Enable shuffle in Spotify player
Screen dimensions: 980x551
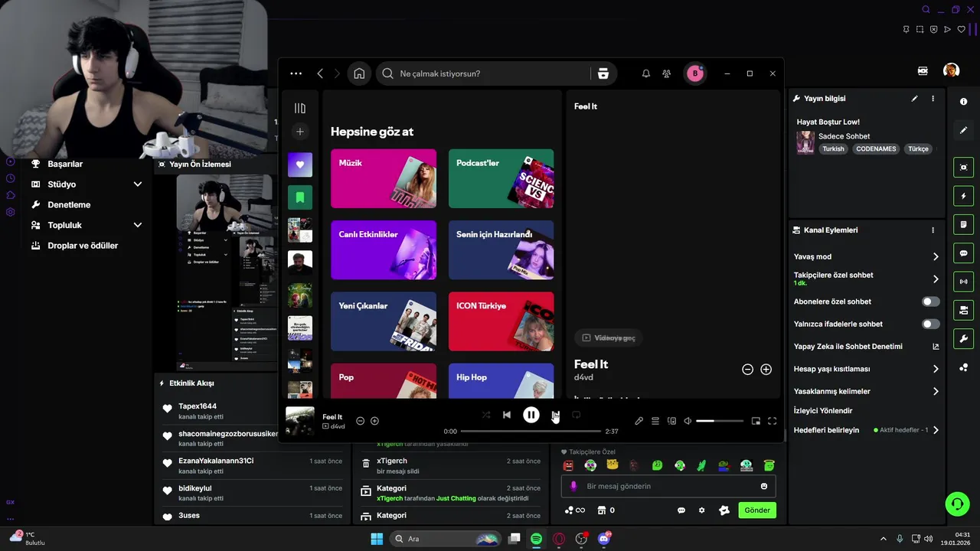(486, 415)
